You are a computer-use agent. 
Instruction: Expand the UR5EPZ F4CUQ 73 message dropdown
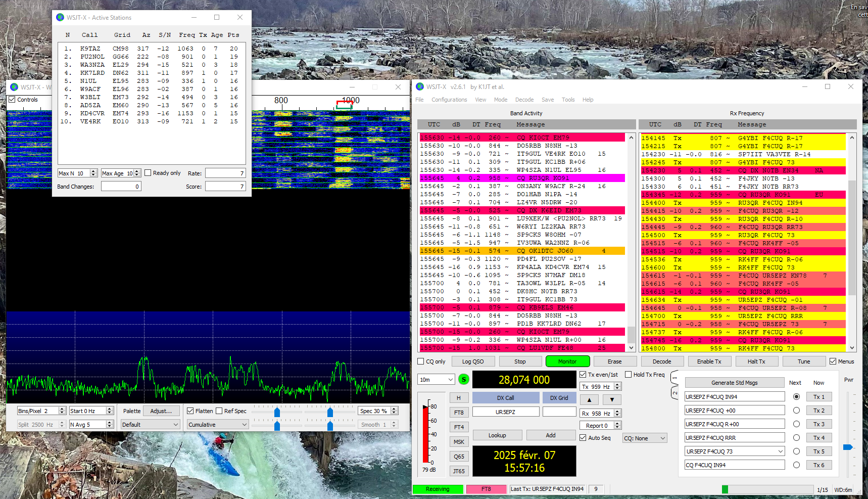pos(780,451)
